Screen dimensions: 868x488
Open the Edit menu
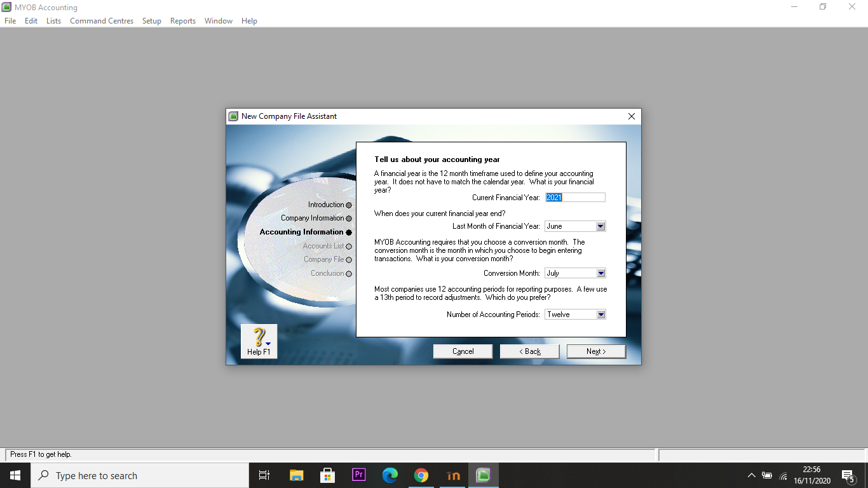pos(31,21)
